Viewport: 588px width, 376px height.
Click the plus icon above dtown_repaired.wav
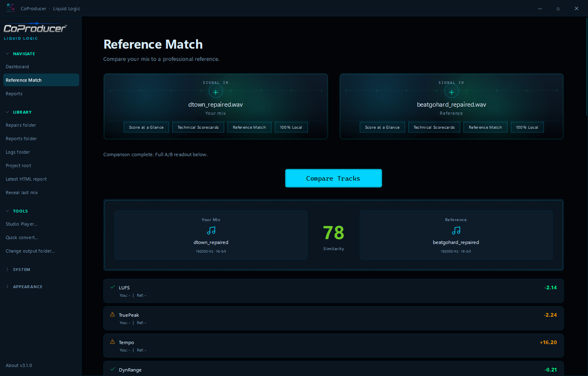pos(216,92)
